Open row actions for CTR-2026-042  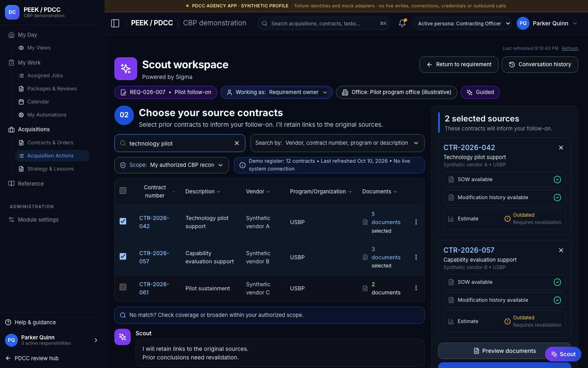click(416, 222)
